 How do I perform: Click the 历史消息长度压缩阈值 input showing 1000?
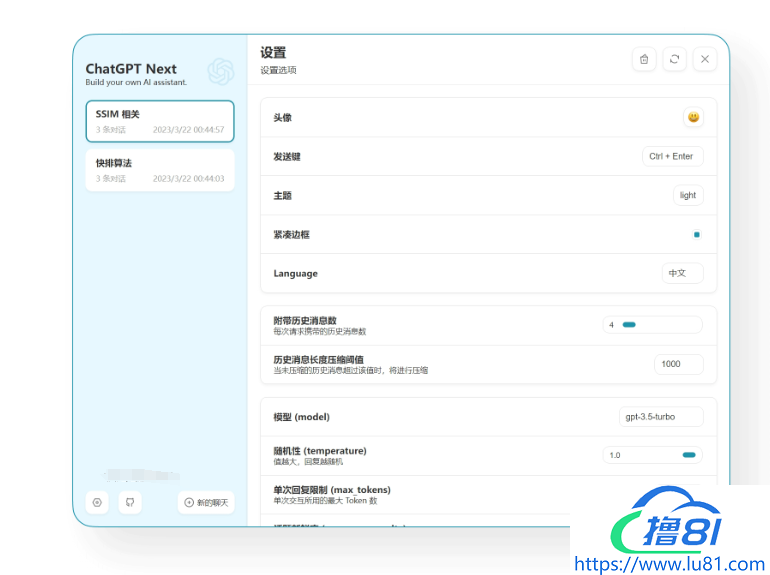pos(678,364)
